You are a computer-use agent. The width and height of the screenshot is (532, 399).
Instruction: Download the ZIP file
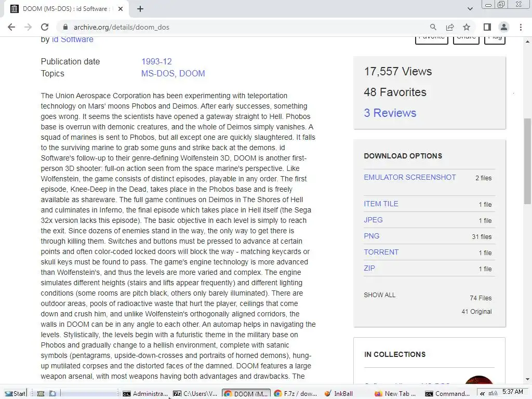(369, 269)
